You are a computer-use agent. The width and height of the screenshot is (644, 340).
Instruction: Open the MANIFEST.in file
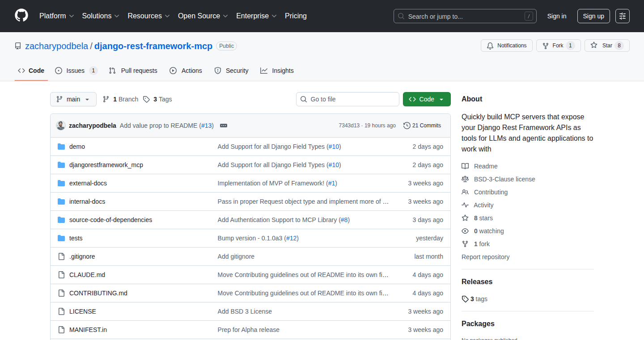[x=88, y=330]
